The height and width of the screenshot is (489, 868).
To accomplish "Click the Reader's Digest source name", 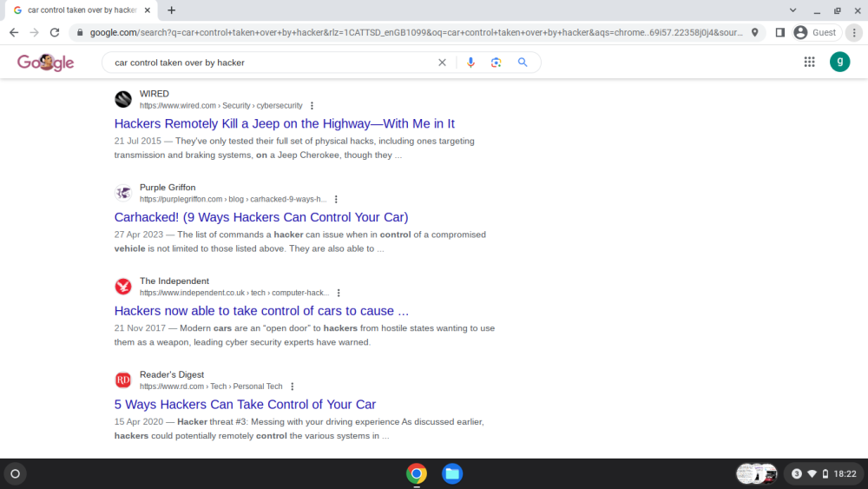I will pyautogui.click(x=172, y=374).
